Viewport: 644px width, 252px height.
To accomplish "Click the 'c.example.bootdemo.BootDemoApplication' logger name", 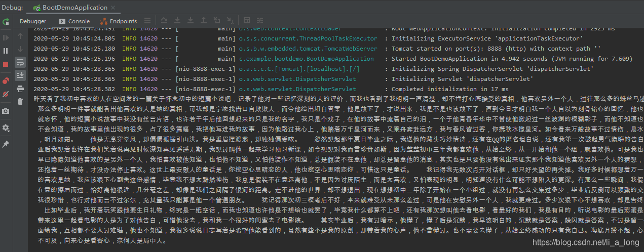I will (x=306, y=59).
